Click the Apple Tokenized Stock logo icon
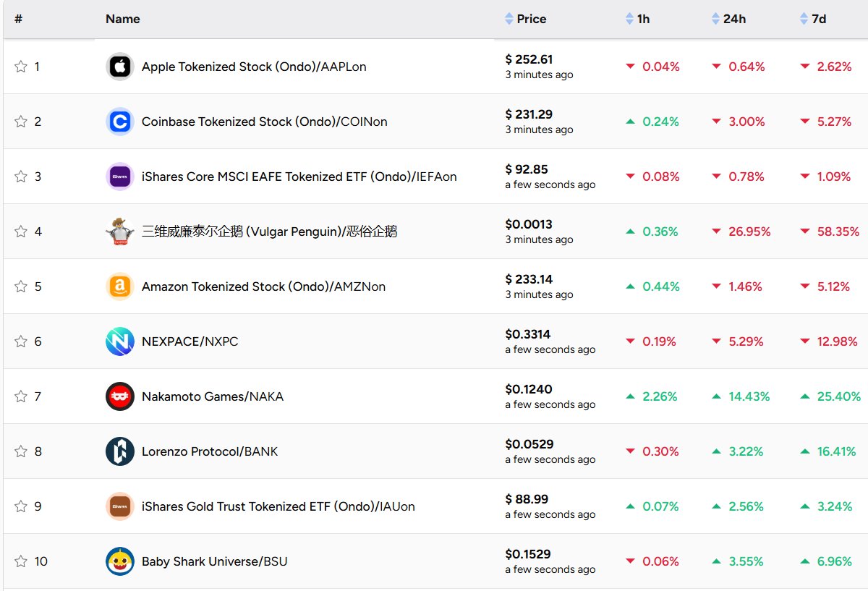This screenshot has width=868, height=591. pos(119,67)
